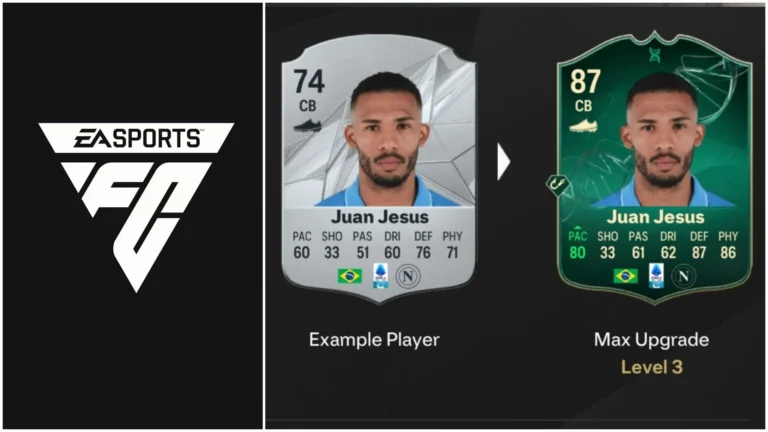Select the 74-rated Juan Jesus silver card
The width and height of the screenshot is (768, 432).
[x=379, y=168]
